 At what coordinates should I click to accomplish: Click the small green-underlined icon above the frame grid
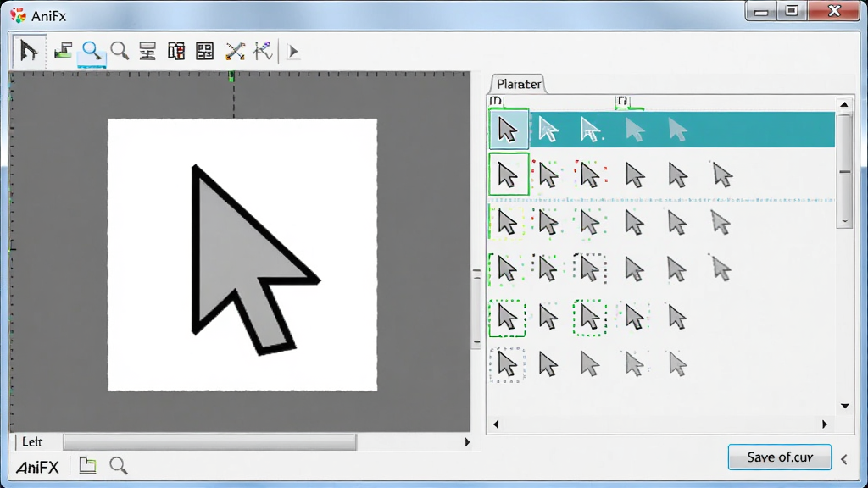click(x=623, y=102)
